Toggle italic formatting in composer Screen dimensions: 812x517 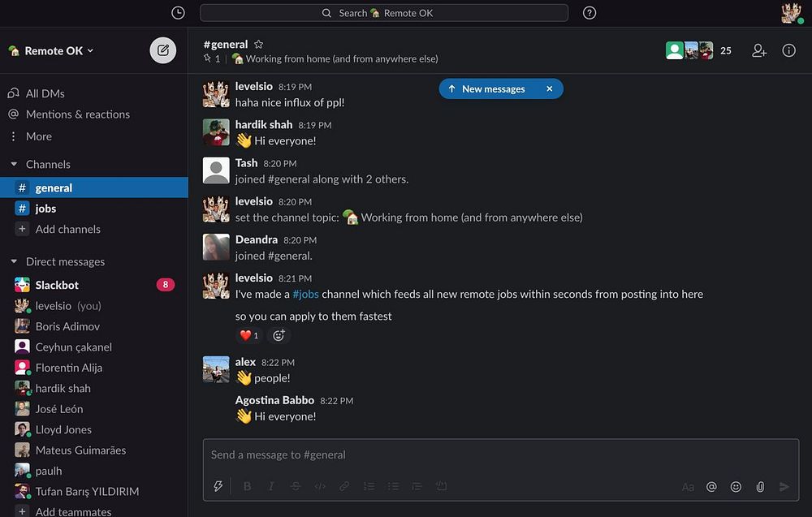click(271, 486)
